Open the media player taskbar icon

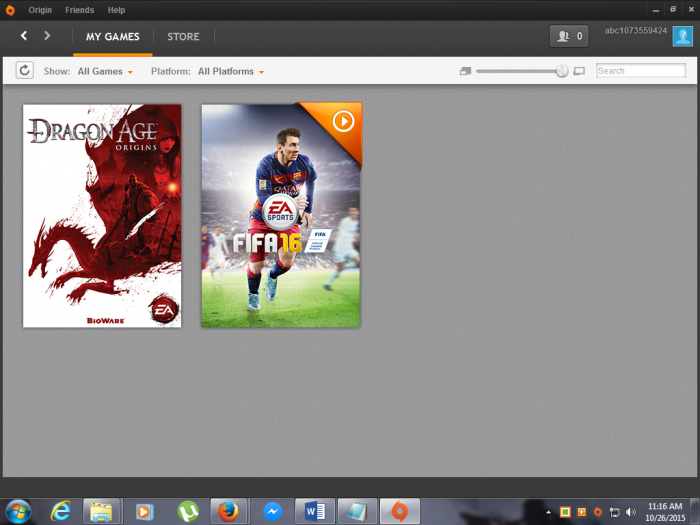click(x=144, y=512)
